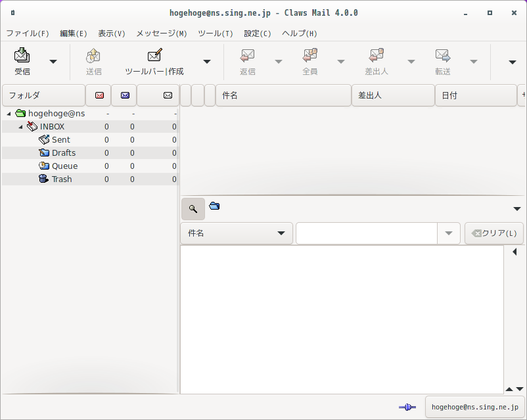
Task: Select the Queue folder row
Action: pos(91,166)
